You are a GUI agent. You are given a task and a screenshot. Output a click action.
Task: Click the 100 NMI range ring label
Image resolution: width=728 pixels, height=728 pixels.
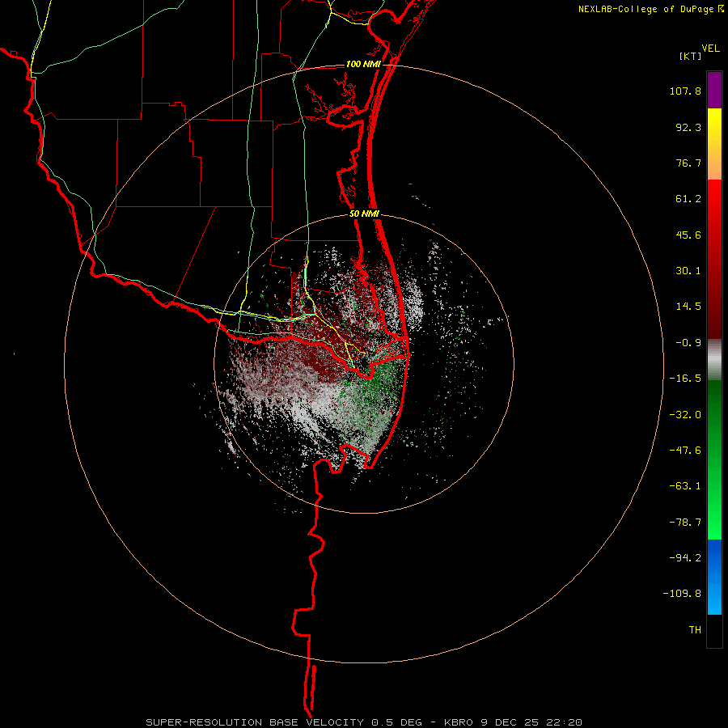pos(363,64)
